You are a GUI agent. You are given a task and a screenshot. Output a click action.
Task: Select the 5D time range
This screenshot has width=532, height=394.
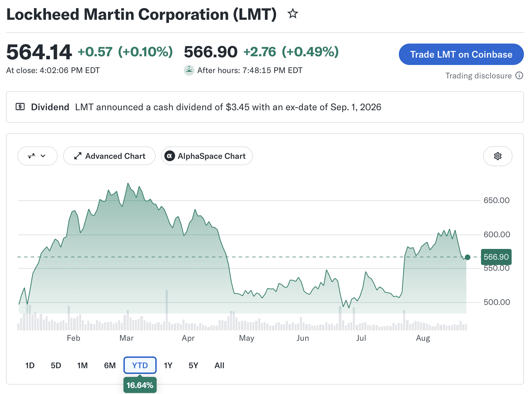point(56,365)
